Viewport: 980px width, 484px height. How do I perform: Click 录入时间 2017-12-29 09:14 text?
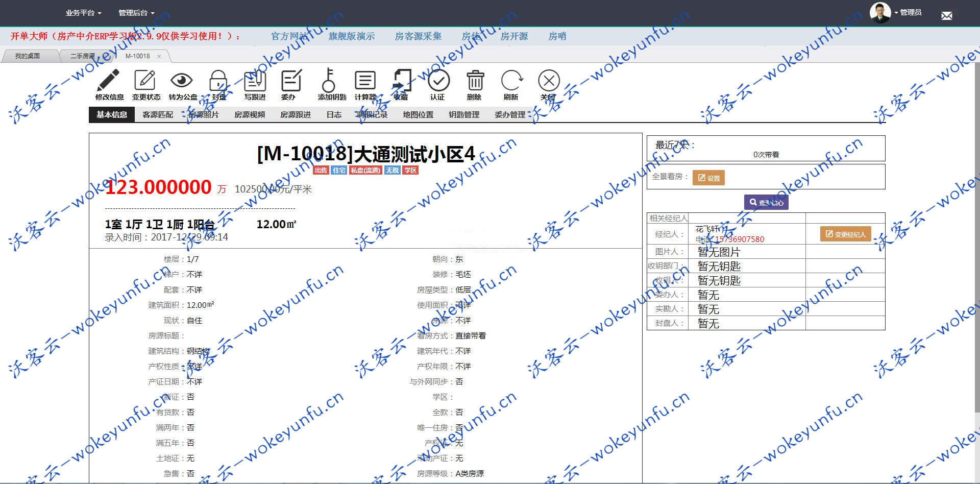pyautogui.click(x=166, y=237)
